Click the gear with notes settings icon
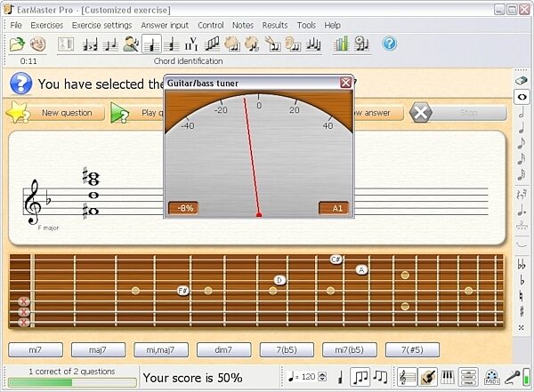534x392 pixels. click(361, 44)
